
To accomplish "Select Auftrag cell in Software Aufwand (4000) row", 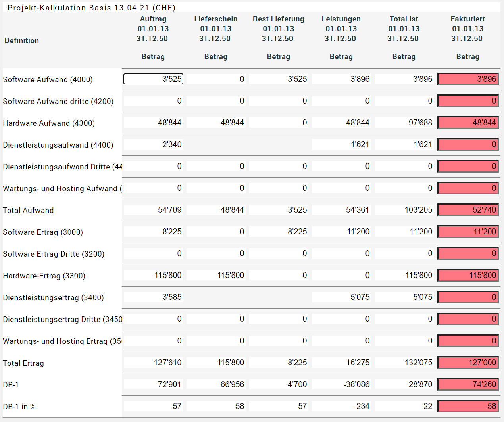I will [153, 79].
